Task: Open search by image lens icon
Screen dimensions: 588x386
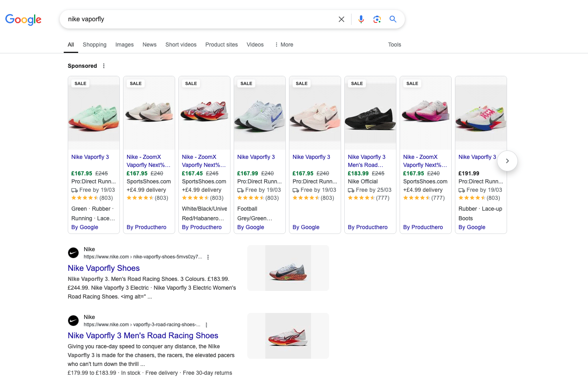Action: coord(377,19)
